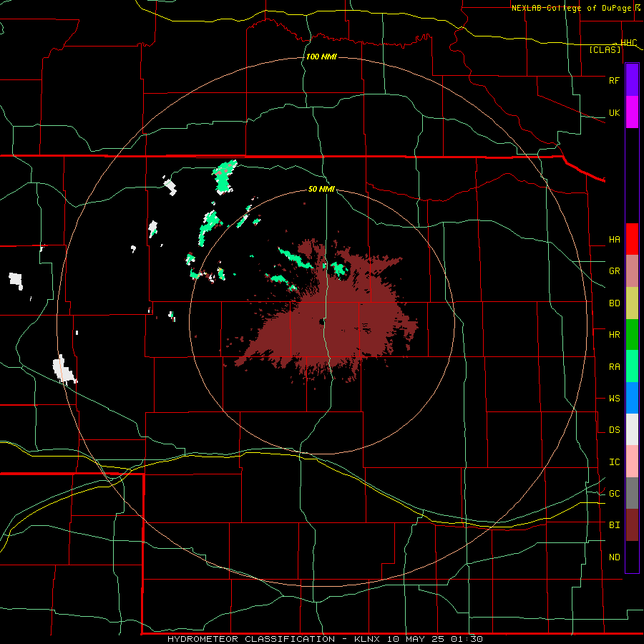Click the NEXLAB-College of DuPage credit text
This screenshot has width=644, height=644.
pos(572,8)
